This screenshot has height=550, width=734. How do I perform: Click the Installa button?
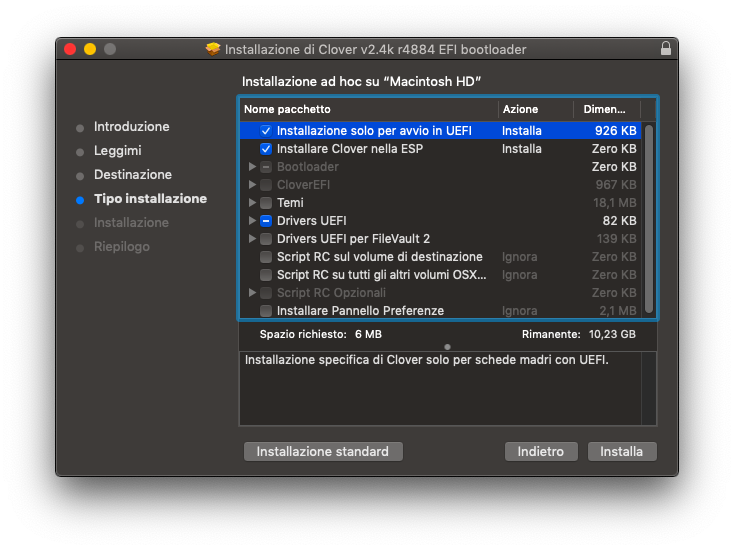[x=622, y=452]
